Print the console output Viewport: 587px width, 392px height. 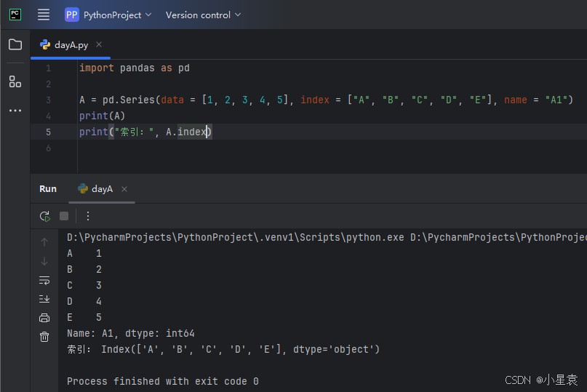pos(44,318)
